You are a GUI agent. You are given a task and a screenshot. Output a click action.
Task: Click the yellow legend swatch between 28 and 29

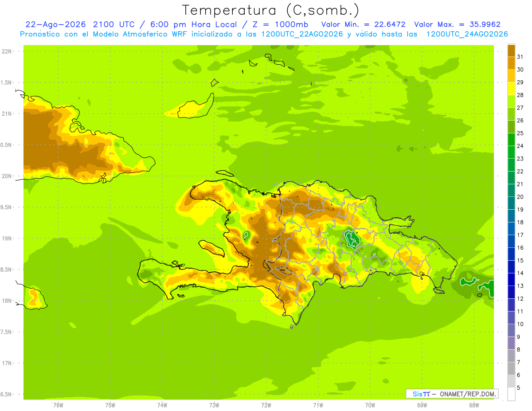pos(511,88)
